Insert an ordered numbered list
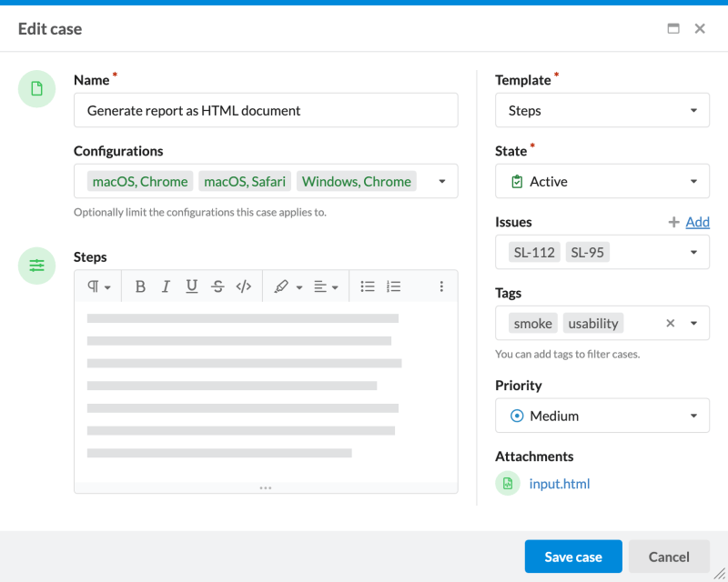The width and height of the screenshot is (728, 582). (x=393, y=286)
